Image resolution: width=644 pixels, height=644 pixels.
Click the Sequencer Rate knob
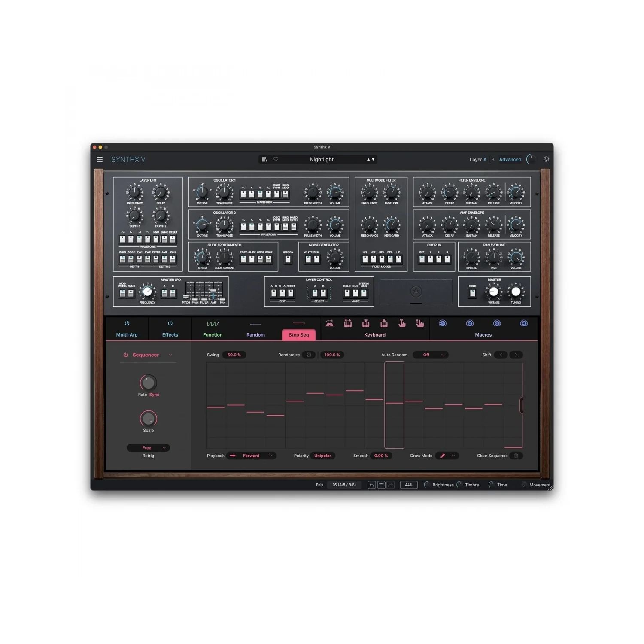pyautogui.click(x=148, y=382)
